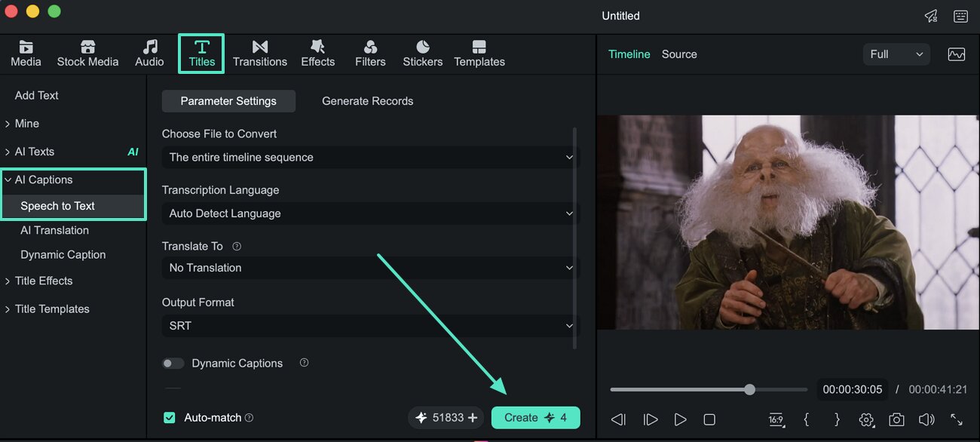Open the 16:9 aspect ratio menu
The height and width of the screenshot is (442, 980).
pyautogui.click(x=776, y=419)
